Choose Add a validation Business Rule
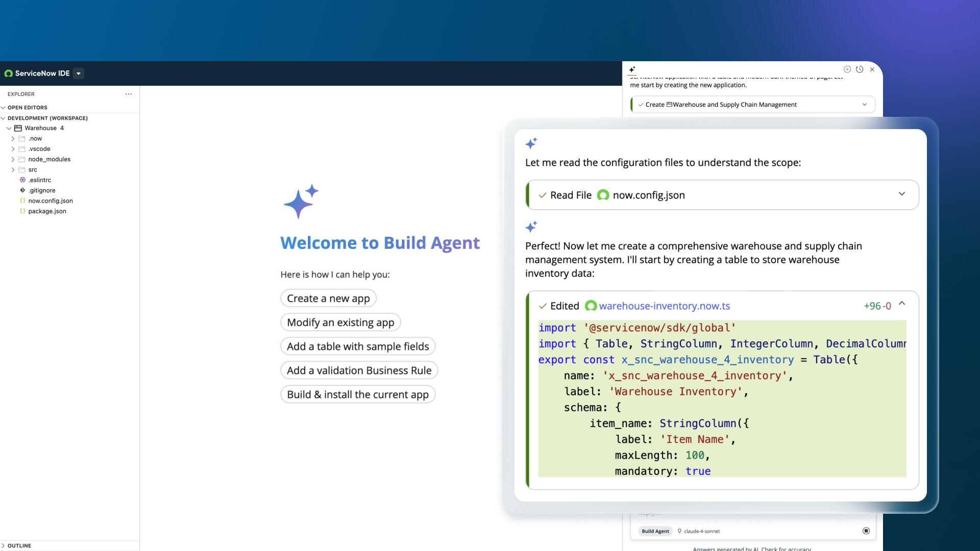 tap(359, 370)
